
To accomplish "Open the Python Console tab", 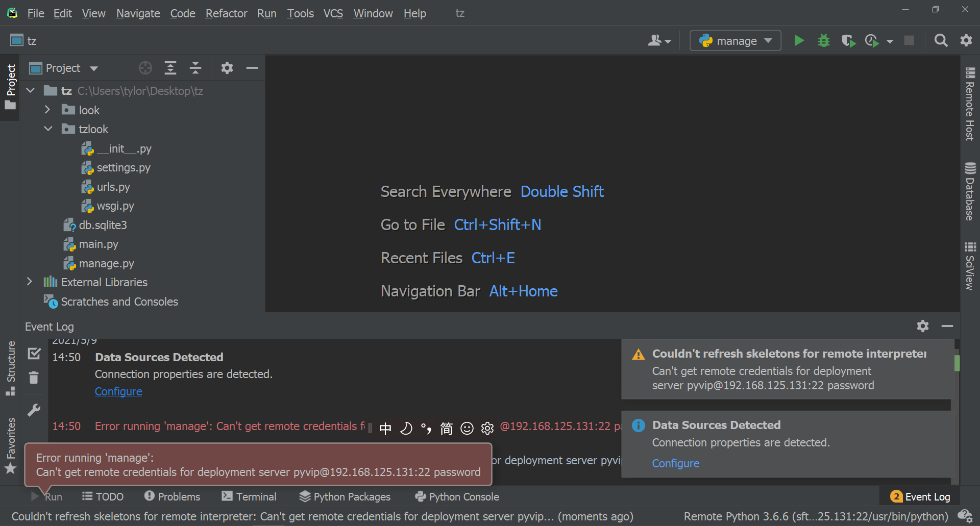I will 457,496.
